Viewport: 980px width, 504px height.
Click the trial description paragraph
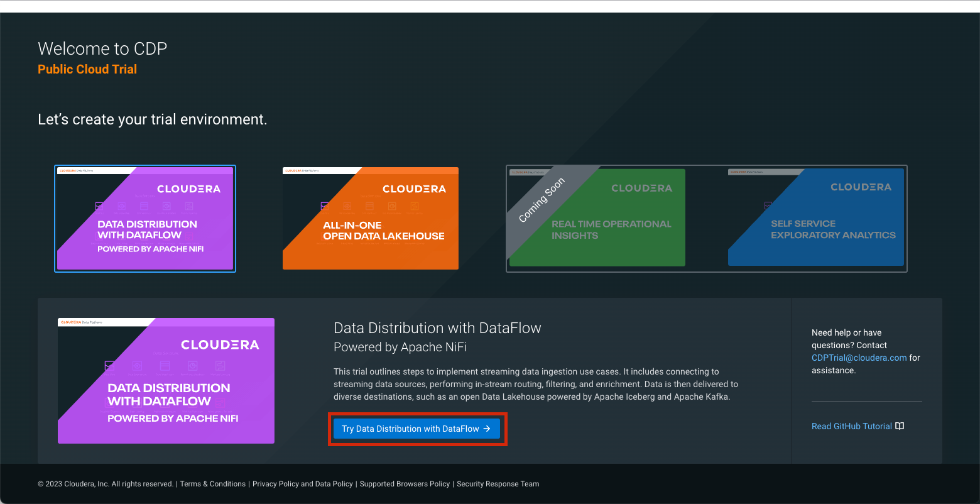click(x=536, y=384)
